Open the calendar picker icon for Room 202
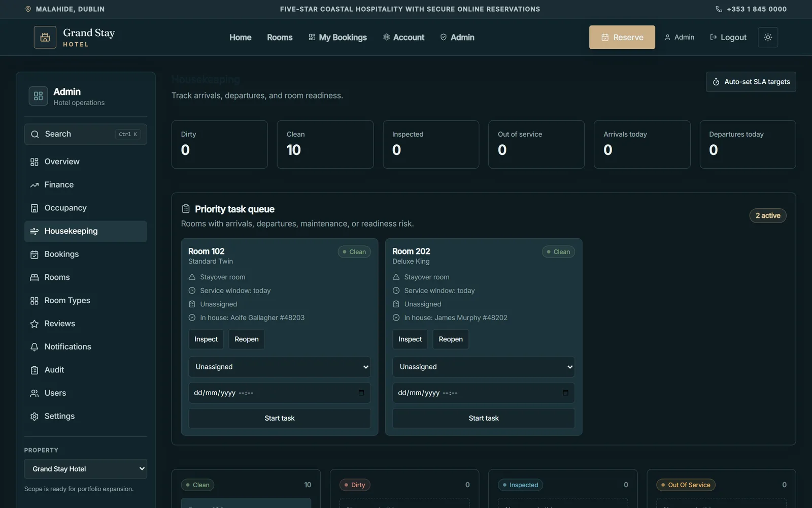 565,393
